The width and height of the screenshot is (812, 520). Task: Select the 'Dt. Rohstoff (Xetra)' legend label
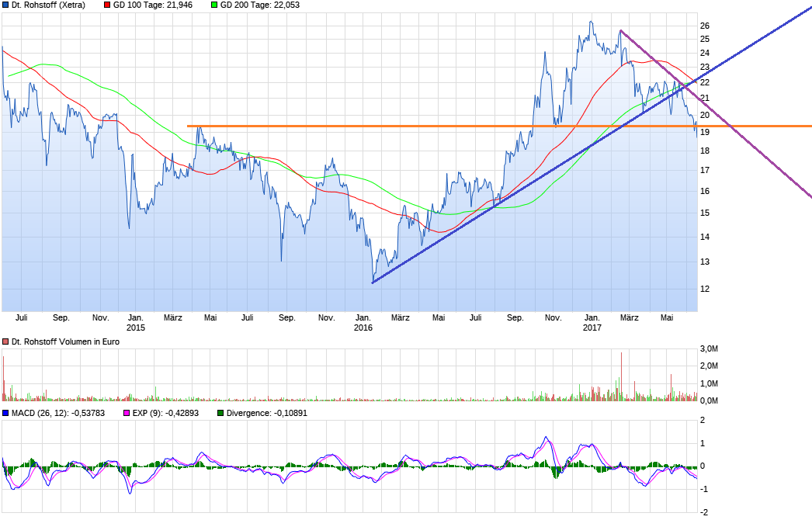point(48,5)
